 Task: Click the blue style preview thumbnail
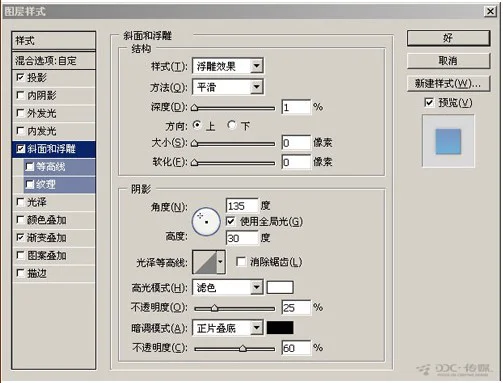[x=448, y=141]
